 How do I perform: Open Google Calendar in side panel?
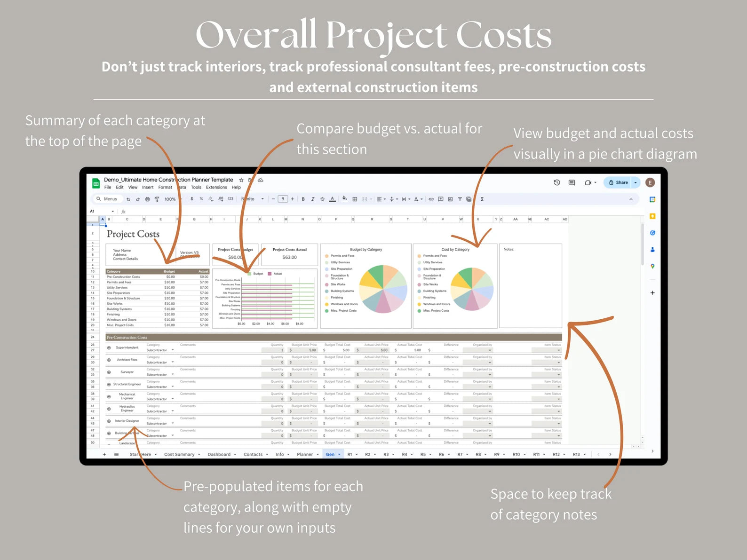click(x=652, y=200)
